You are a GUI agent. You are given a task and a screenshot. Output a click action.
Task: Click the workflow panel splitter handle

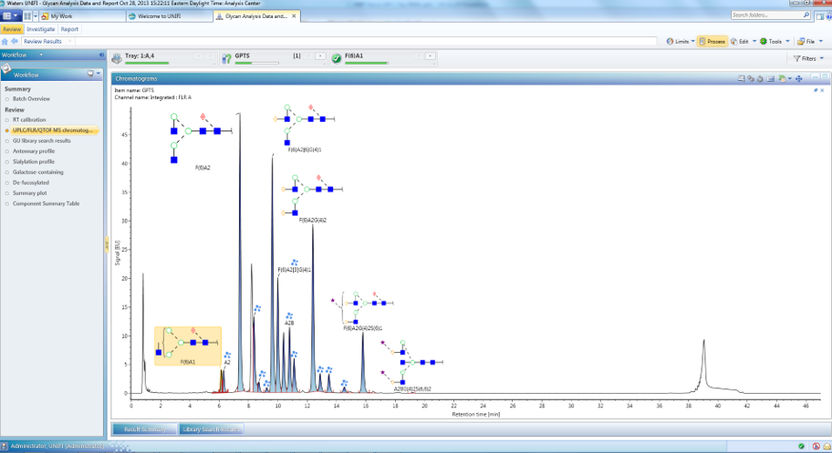(107, 245)
